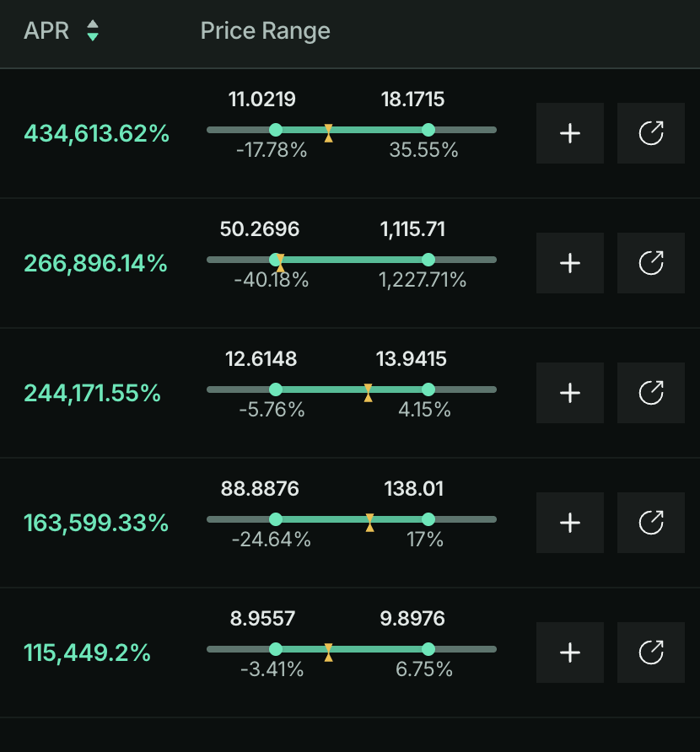The image size is (700, 752).
Task: Click the current price marker in the 12.6148 range
Action: [368, 393]
